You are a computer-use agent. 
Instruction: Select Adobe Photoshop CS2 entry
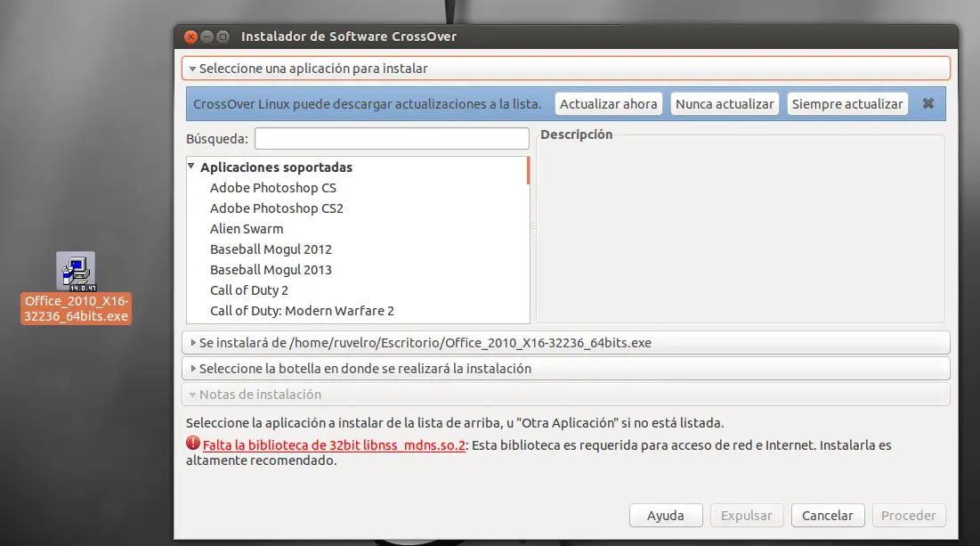276,208
